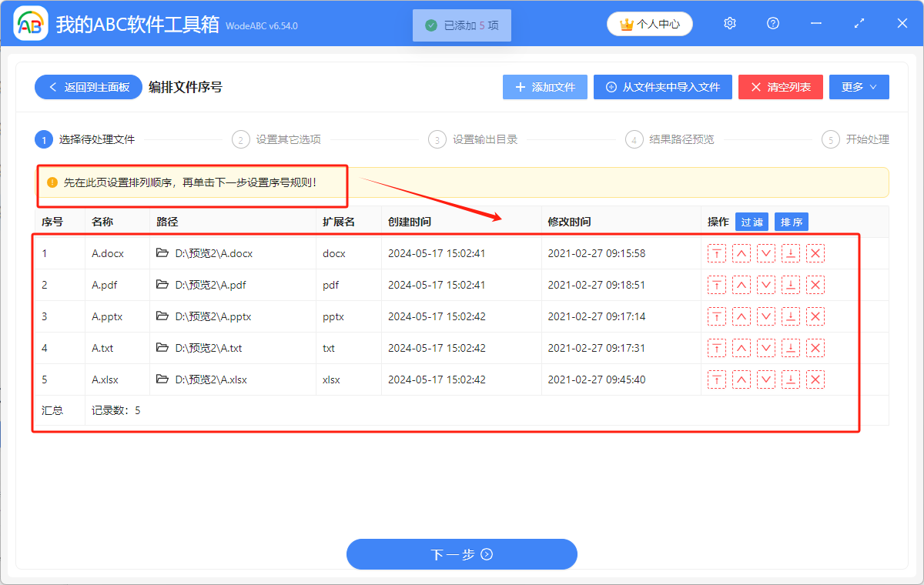Expand the 更多 dropdown menu
924x585 pixels.
(x=859, y=87)
